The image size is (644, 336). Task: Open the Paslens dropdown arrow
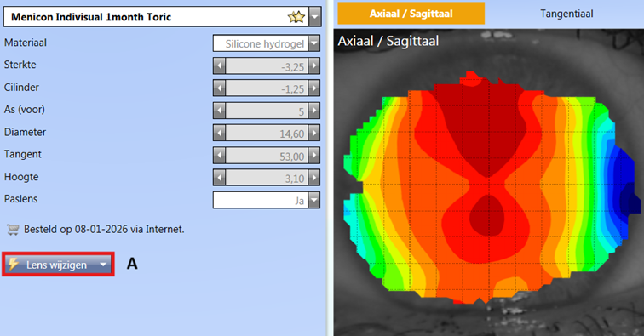coord(314,200)
